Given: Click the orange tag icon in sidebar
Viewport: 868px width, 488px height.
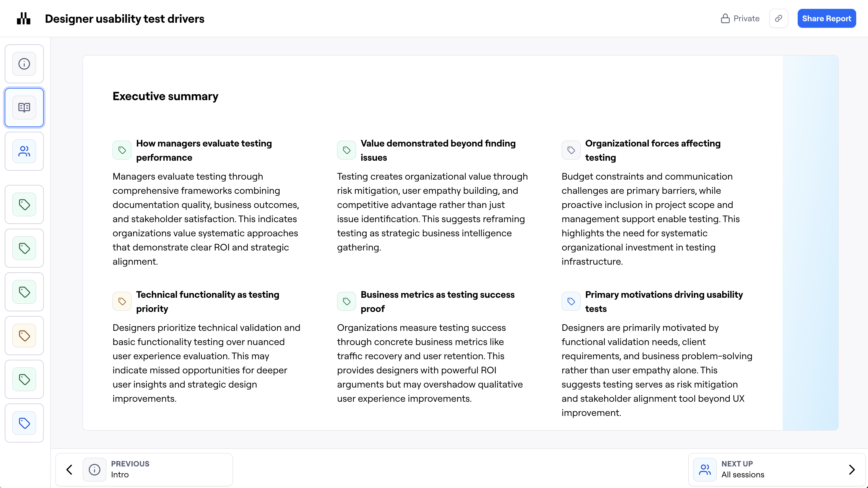Looking at the screenshot, I should pos(24,336).
